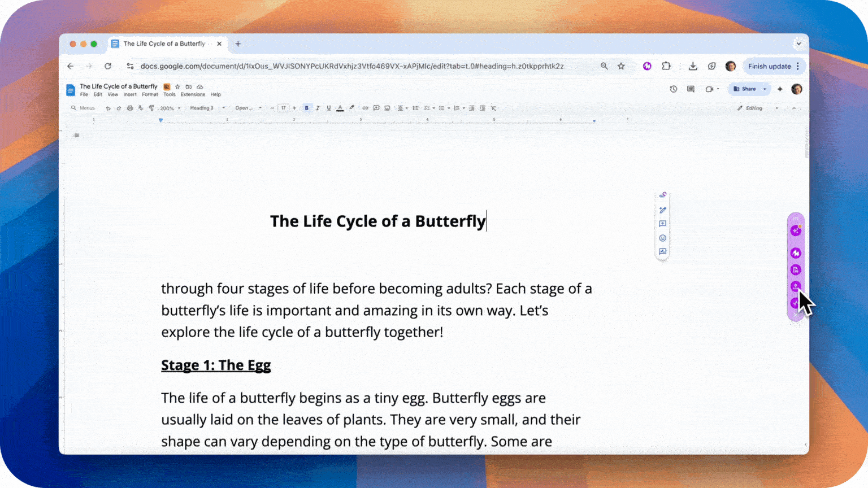The height and width of the screenshot is (488, 868).
Task: Toggle italic formatting
Action: [318, 108]
